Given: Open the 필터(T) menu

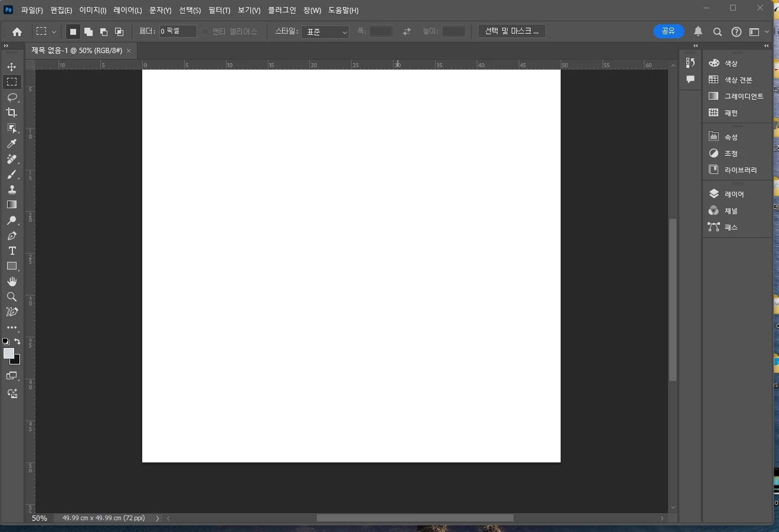Looking at the screenshot, I should 220,10.
